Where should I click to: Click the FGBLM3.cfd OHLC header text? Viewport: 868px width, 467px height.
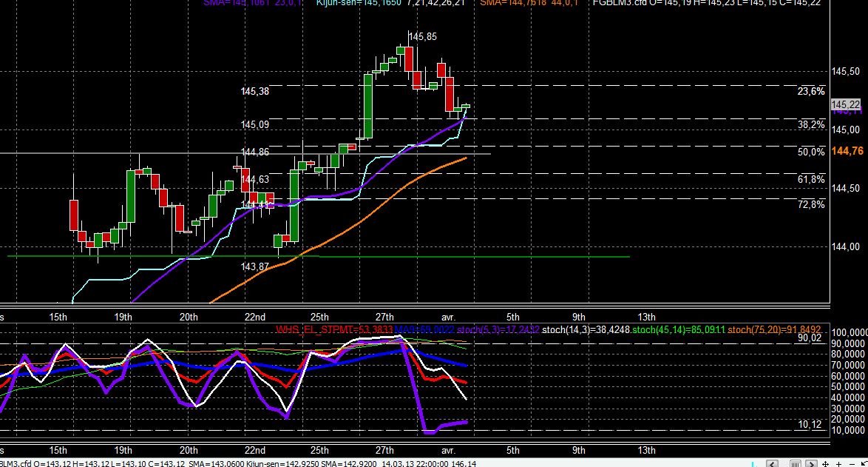point(706,3)
